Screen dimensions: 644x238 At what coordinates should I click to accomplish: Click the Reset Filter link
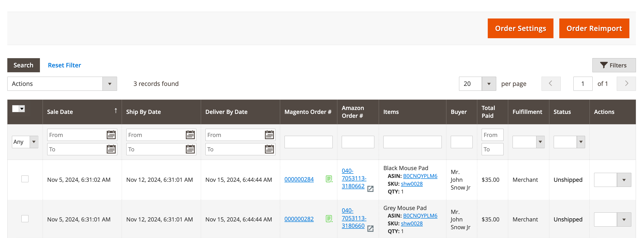tap(64, 65)
